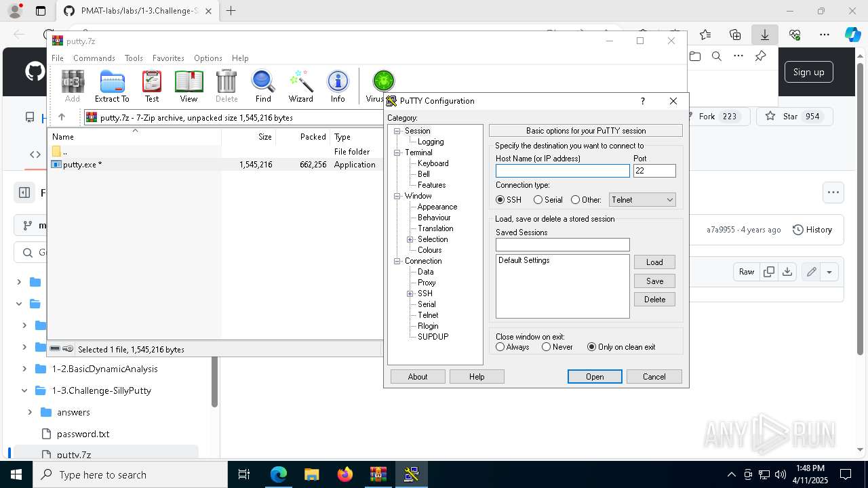Expand the answers folder on GitHub
Screen dimensions: 868x488
coord(30,412)
